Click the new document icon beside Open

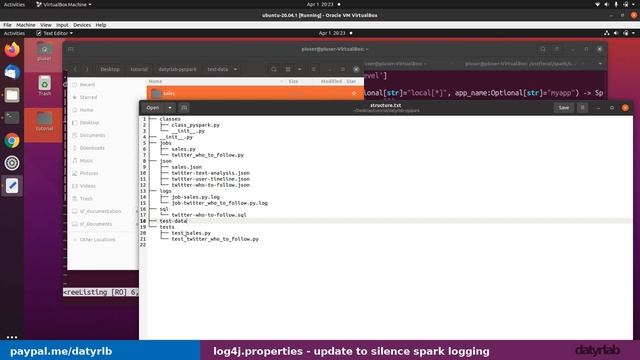tap(184, 108)
